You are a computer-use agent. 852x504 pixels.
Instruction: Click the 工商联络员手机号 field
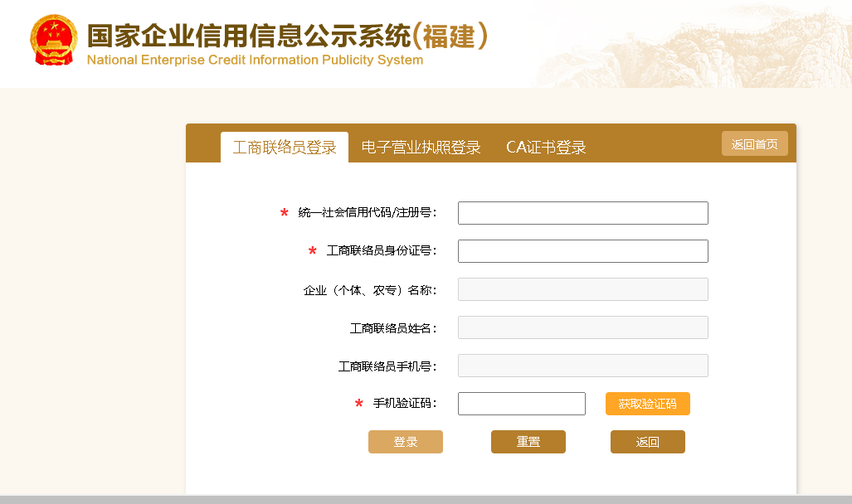(582, 365)
